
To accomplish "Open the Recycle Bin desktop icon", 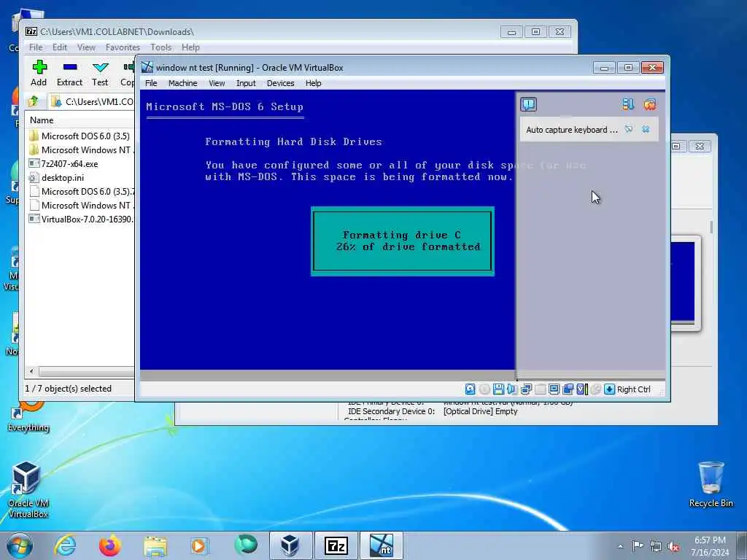I will 711,484.
